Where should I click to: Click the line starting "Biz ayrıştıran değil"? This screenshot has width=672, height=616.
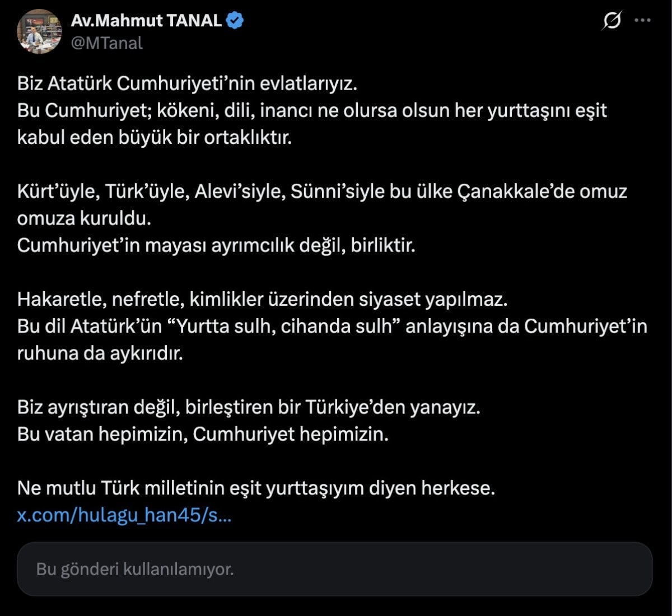point(249,407)
